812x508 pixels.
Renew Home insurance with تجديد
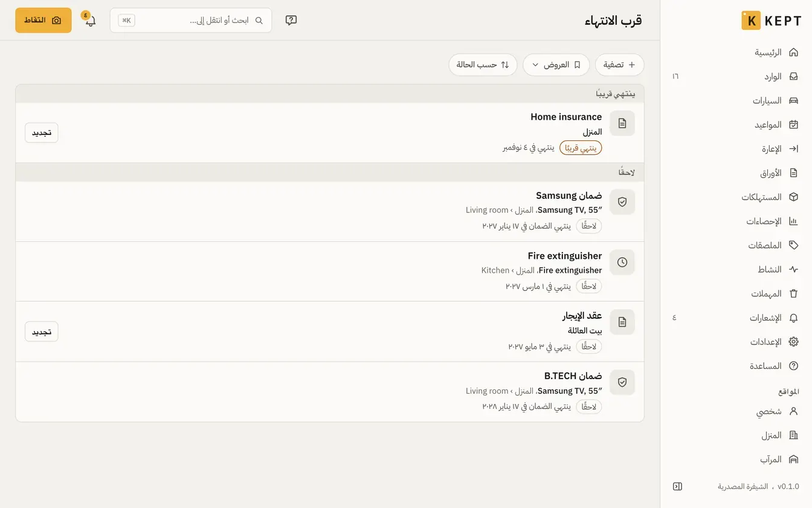pos(42,132)
